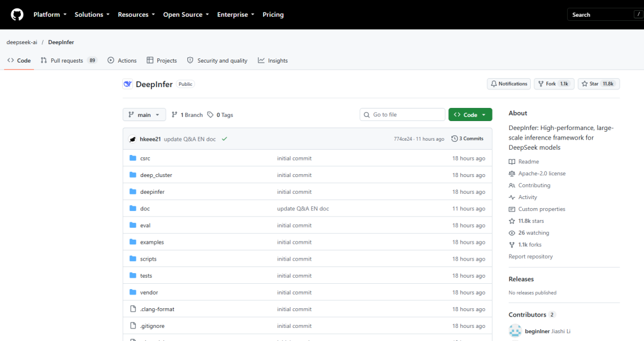Open the Custom properties link
The width and height of the screenshot is (644, 341).
tap(537, 209)
